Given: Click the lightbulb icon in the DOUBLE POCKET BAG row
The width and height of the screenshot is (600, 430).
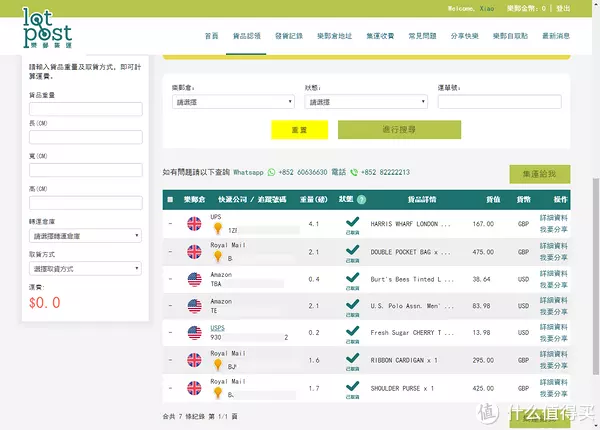Looking at the screenshot, I should [218, 256].
